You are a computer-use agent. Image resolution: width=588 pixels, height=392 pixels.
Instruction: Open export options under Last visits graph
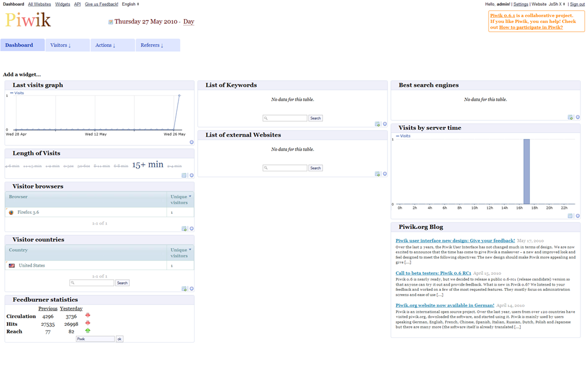click(192, 143)
